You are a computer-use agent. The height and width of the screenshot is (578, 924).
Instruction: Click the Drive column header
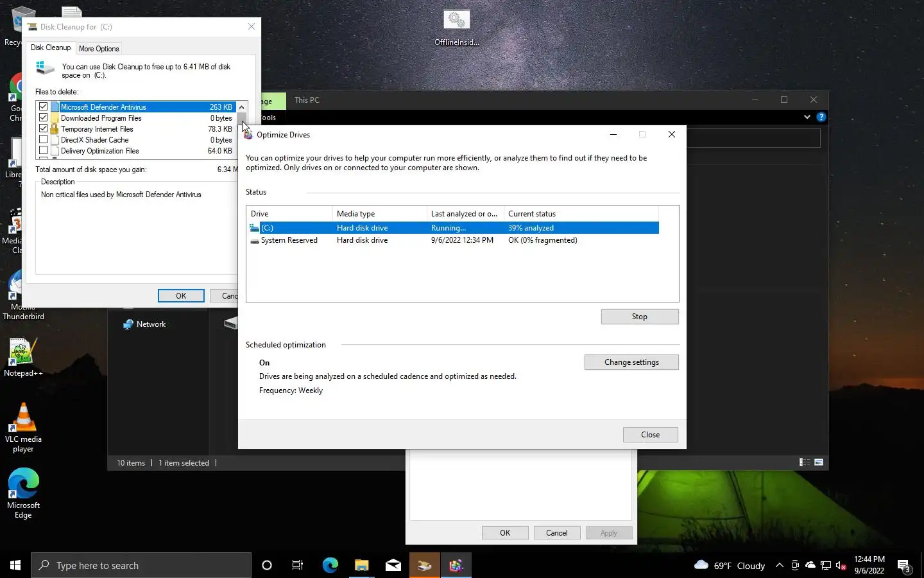289,214
